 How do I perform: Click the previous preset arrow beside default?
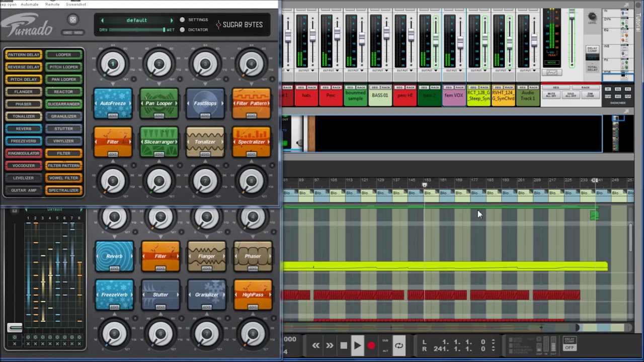tap(103, 21)
